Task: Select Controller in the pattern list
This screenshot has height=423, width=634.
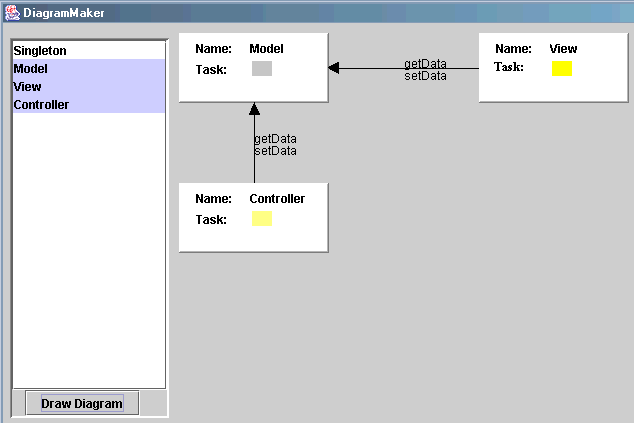Action: coord(41,105)
